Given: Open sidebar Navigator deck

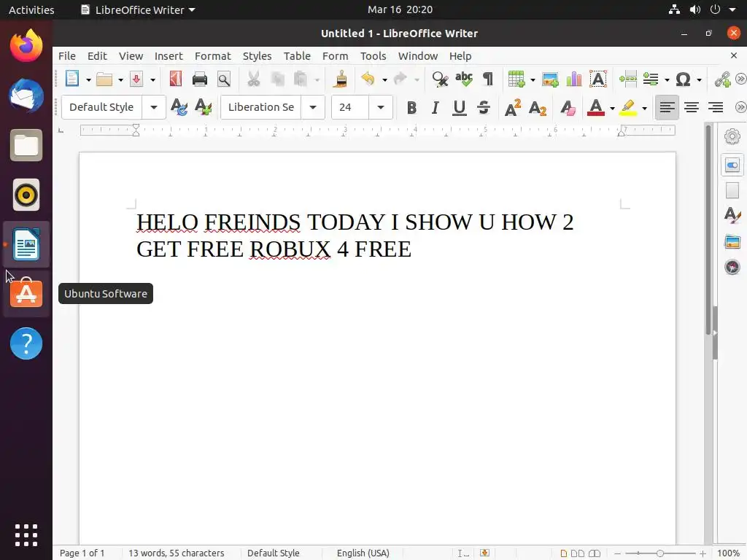Looking at the screenshot, I should pos(732,267).
